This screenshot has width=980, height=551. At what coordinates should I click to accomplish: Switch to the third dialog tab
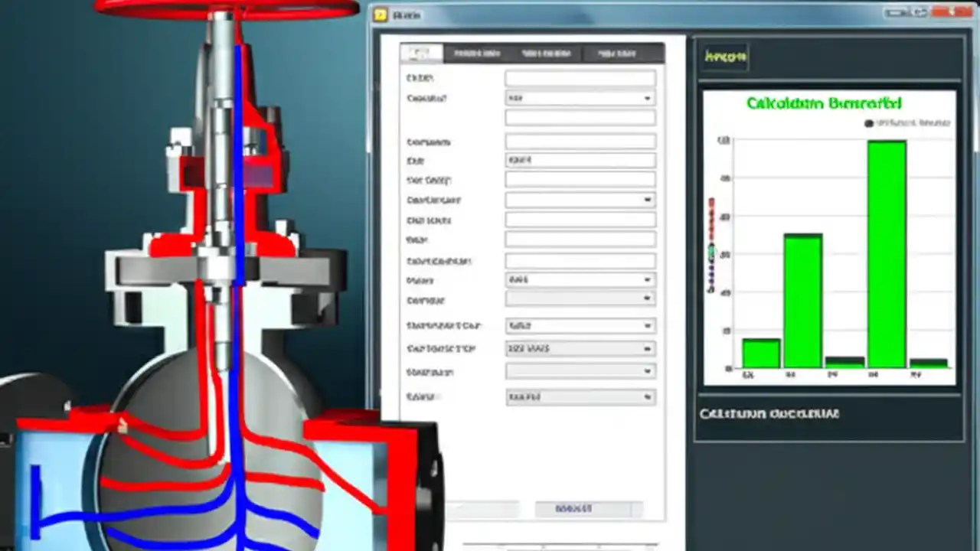(546, 53)
